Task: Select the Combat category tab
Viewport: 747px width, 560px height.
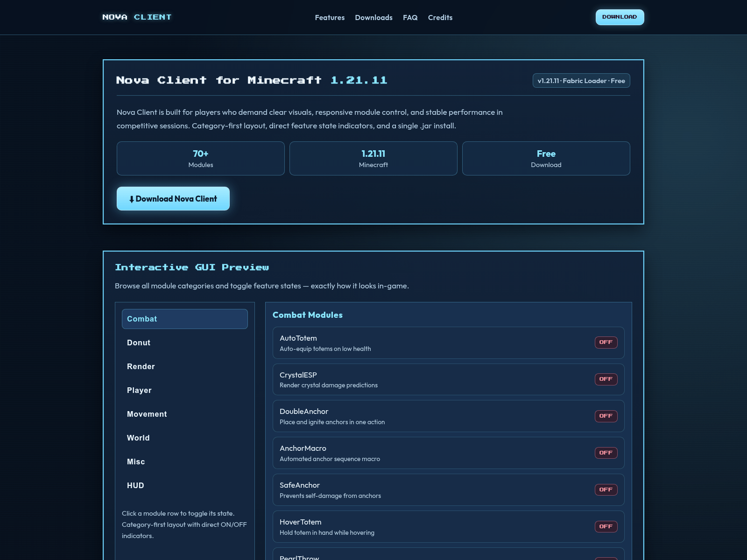Action: (185, 319)
